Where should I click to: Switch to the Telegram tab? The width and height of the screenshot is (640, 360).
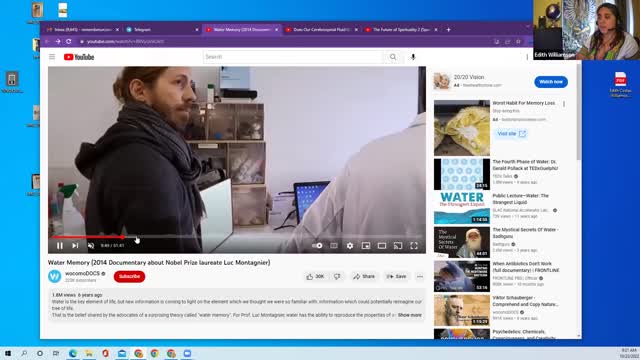[162, 29]
